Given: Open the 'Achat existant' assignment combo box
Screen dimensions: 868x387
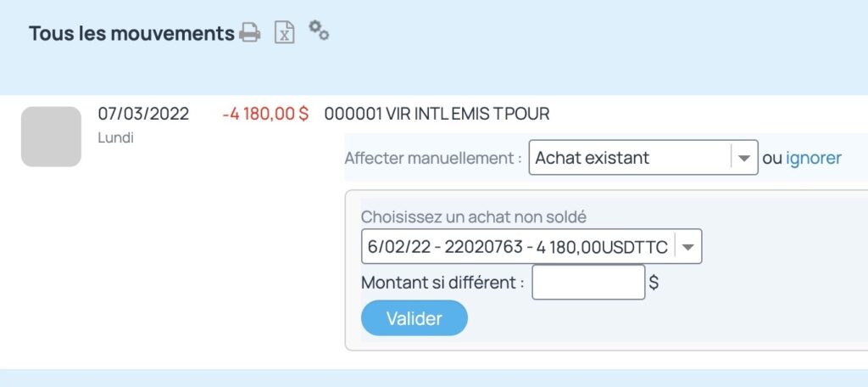Looking at the screenshot, I should 643,158.
